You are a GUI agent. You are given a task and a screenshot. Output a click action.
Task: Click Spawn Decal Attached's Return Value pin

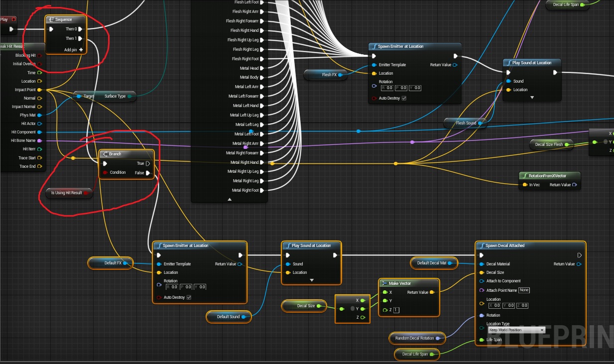(579, 264)
